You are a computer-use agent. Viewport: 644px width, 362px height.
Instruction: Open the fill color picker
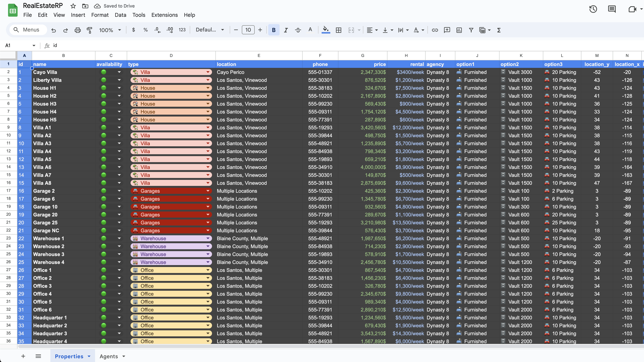pyautogui.click(x=326, y=30)
